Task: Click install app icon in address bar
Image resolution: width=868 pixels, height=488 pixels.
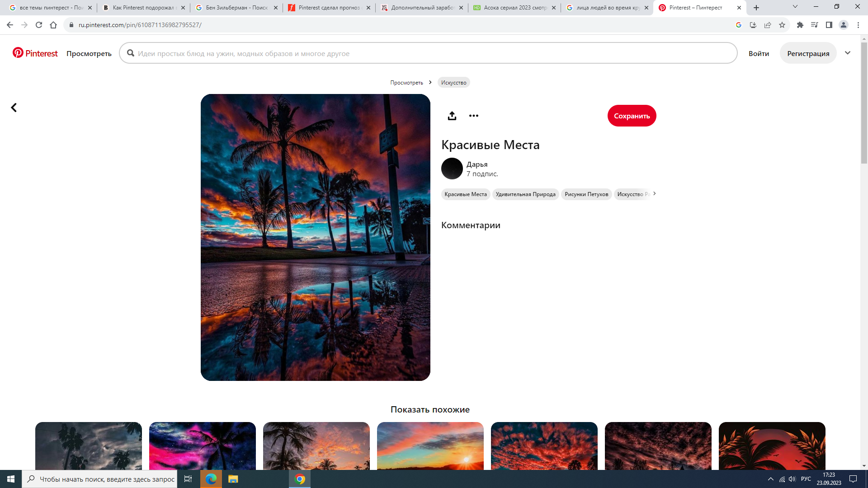Action: click(753, 25)
